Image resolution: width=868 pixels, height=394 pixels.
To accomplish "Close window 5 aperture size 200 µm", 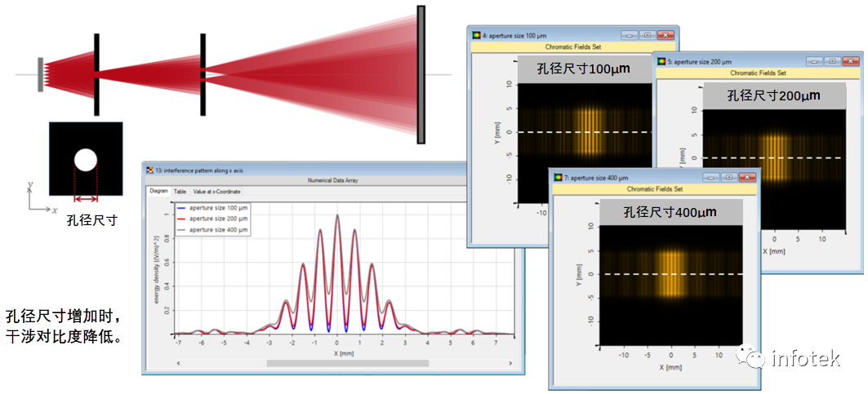I will [850, 61].
